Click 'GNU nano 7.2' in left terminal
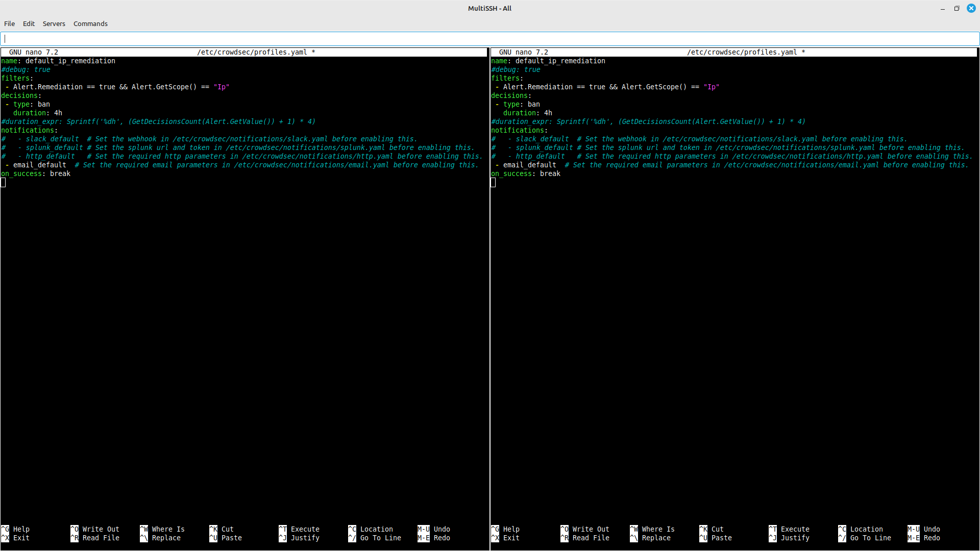This screenshot has width=980, height=551. (34, 52)
